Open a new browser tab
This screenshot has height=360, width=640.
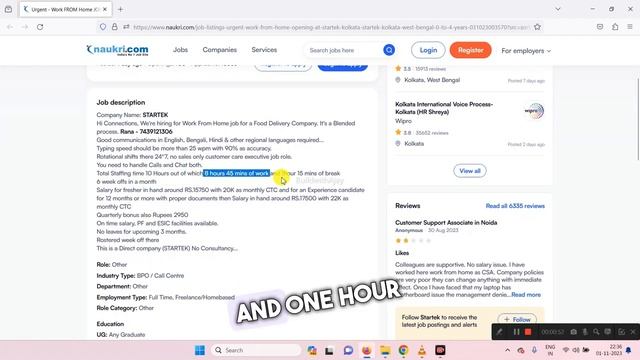pyautogui.click(x=120, y=9)
